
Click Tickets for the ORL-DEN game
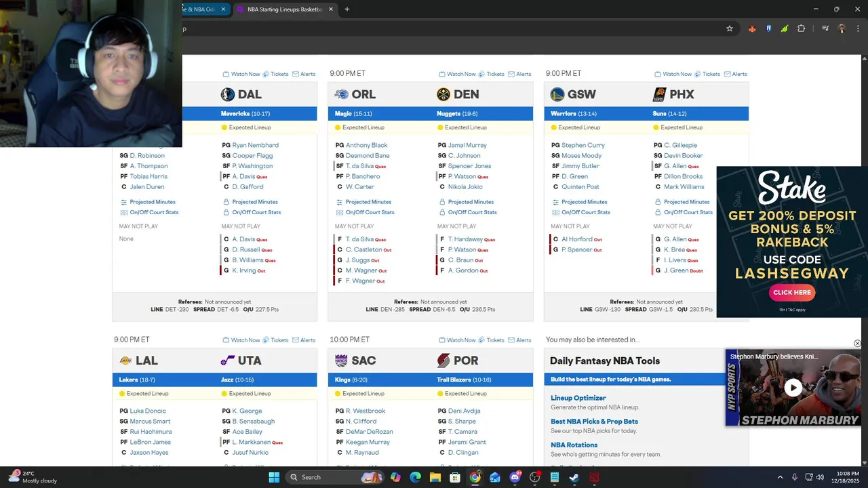(491, 74)
